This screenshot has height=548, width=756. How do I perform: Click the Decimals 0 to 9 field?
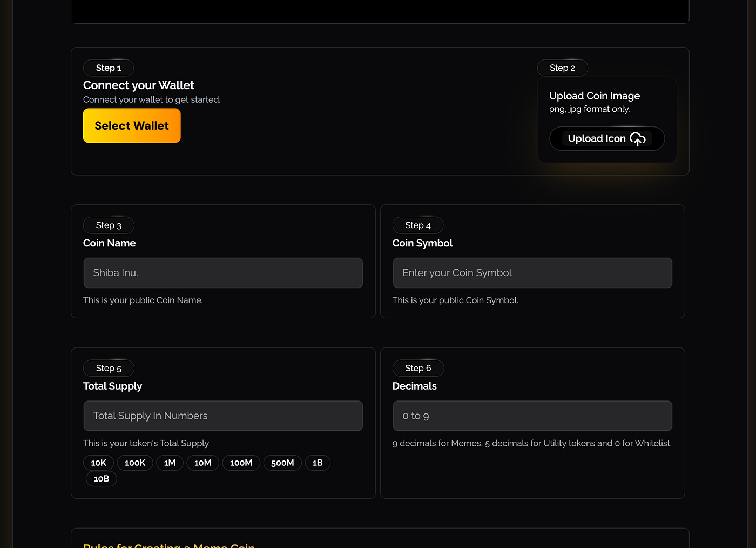pos(532,416)
